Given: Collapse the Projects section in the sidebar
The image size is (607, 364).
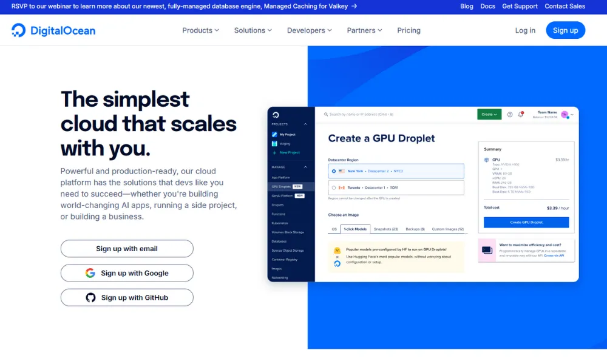Looking at the screenshot, I should 305,124.
